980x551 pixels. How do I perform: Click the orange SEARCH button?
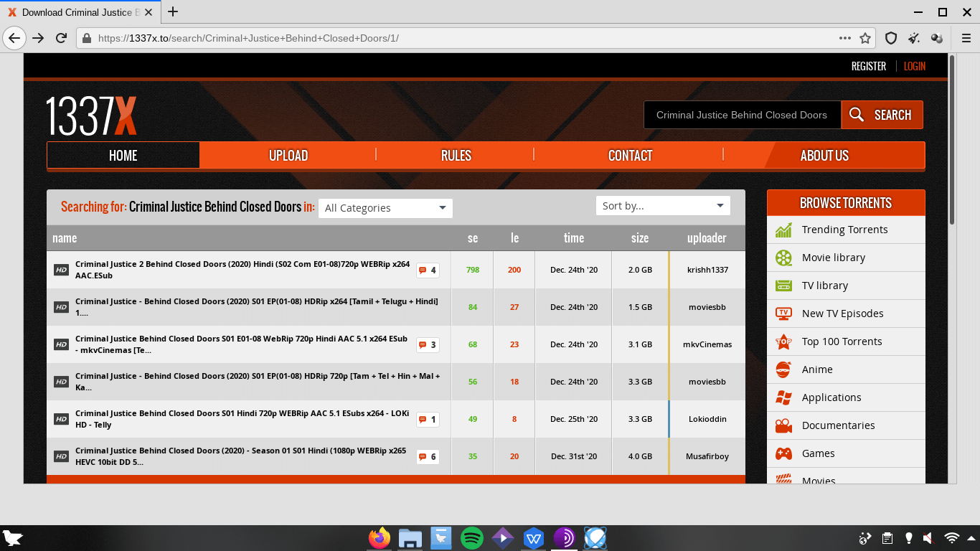[x=882, y=115]
